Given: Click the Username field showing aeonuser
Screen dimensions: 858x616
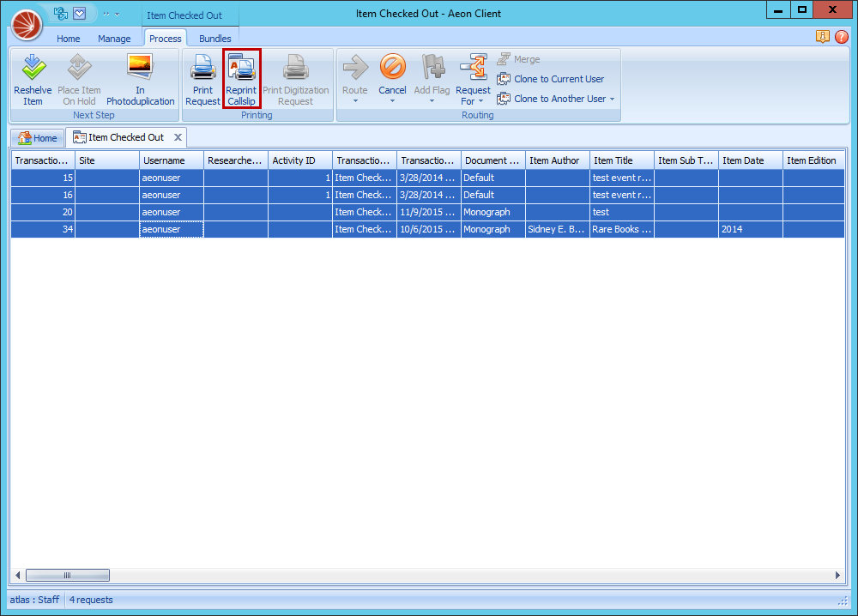Looking at the screenshot, I should pyautogui.click(x=171, y=229).
